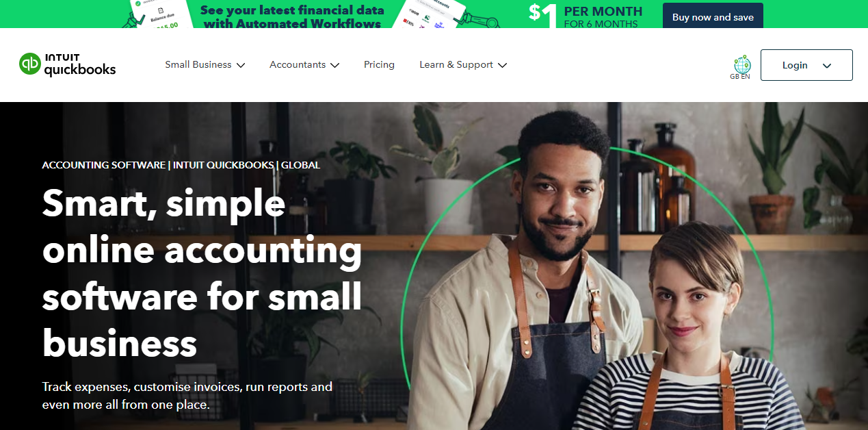Expand the Accountants dropdown arrow
Viewport: 868px width, 430px height.
click(334, 65)
